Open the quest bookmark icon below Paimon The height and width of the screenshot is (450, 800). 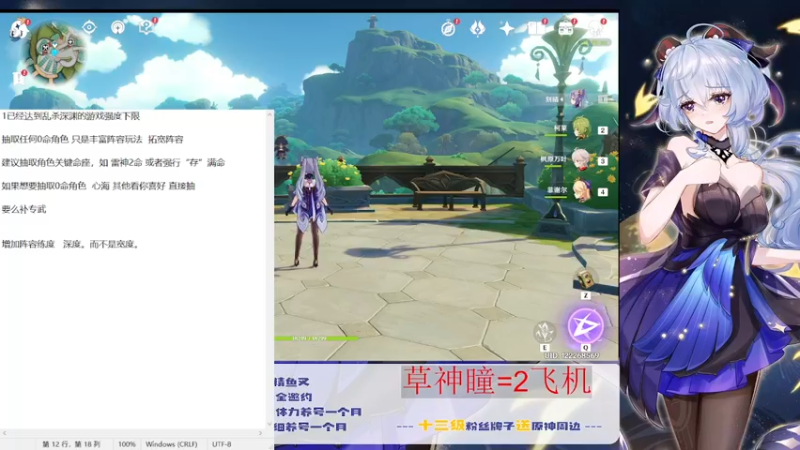click(x=19, y=78)
